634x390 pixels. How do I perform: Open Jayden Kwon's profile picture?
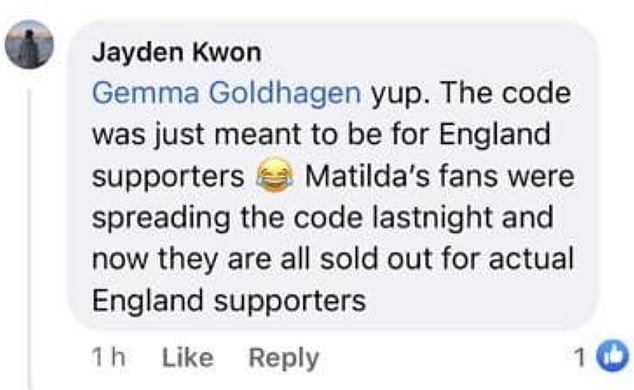pyautogui.click(x=29, y=44)
